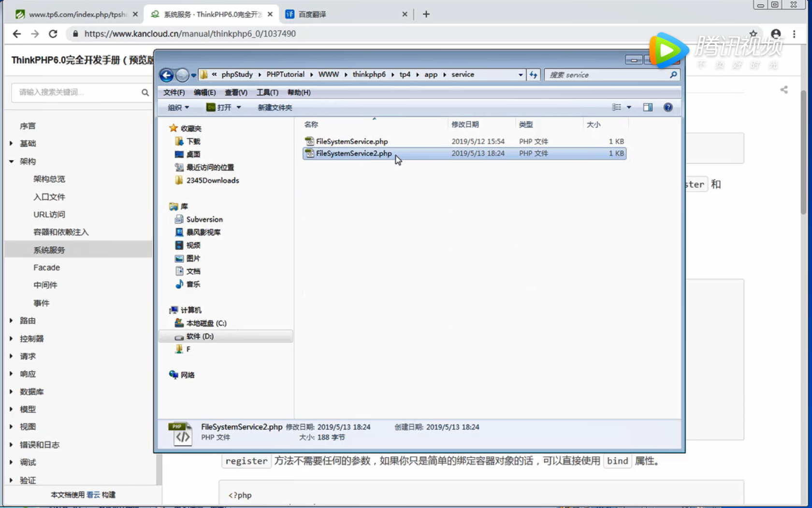
Task: Open Explorer help question mark icon
Action: (668, 107)
